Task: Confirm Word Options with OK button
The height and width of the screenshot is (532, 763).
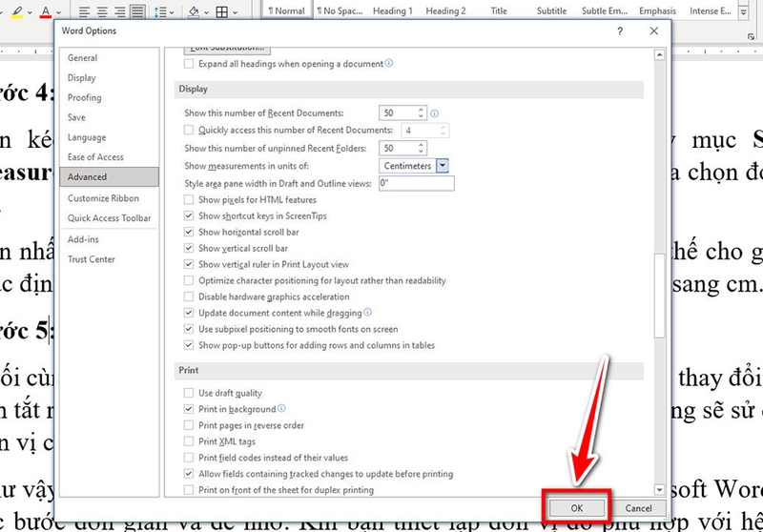Action: click(x=577, y=507)
